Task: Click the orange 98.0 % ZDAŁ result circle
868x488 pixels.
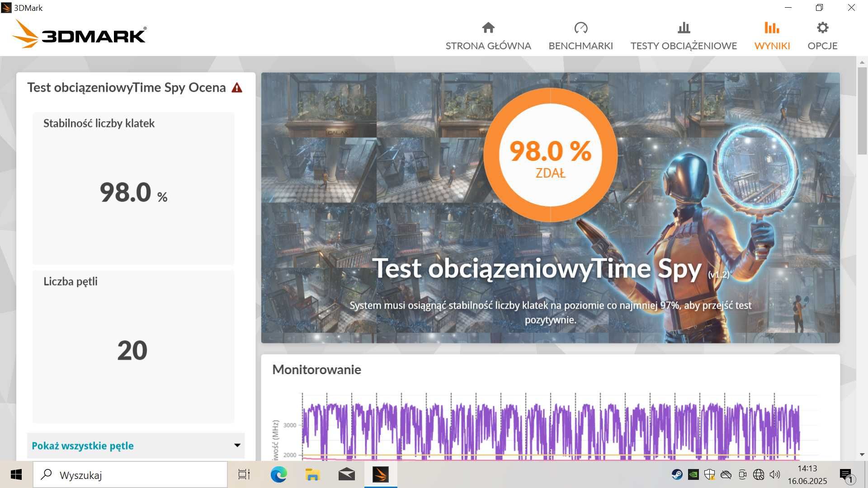Action: [550, 155]
